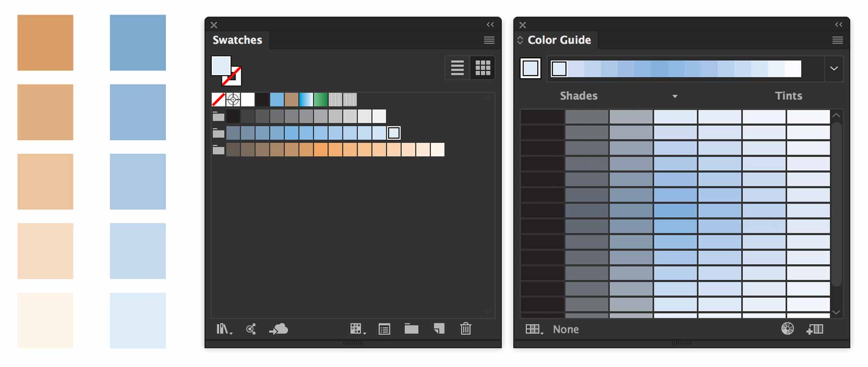Add selected swatches to Creative Cloud library
868x367 pixels.
pos(279,329)
